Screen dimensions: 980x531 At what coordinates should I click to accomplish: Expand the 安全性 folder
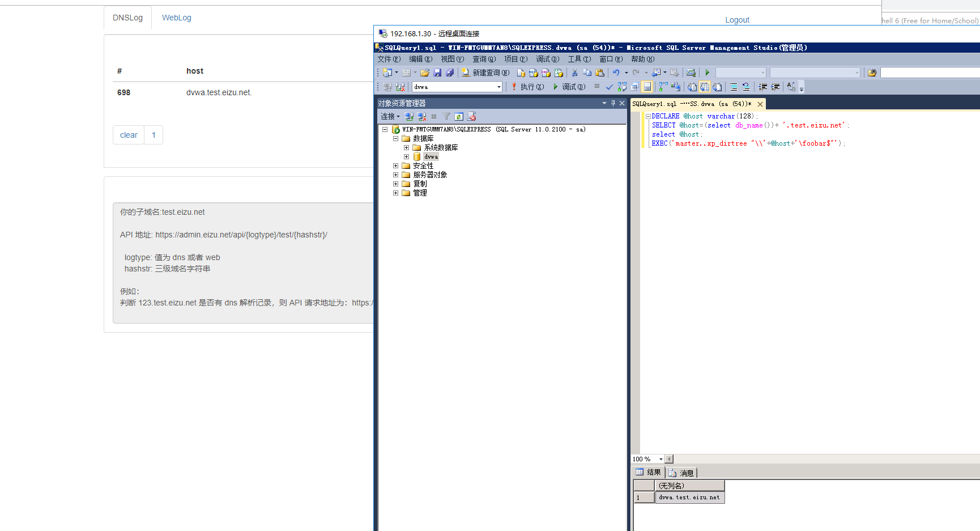click(395, 165)
